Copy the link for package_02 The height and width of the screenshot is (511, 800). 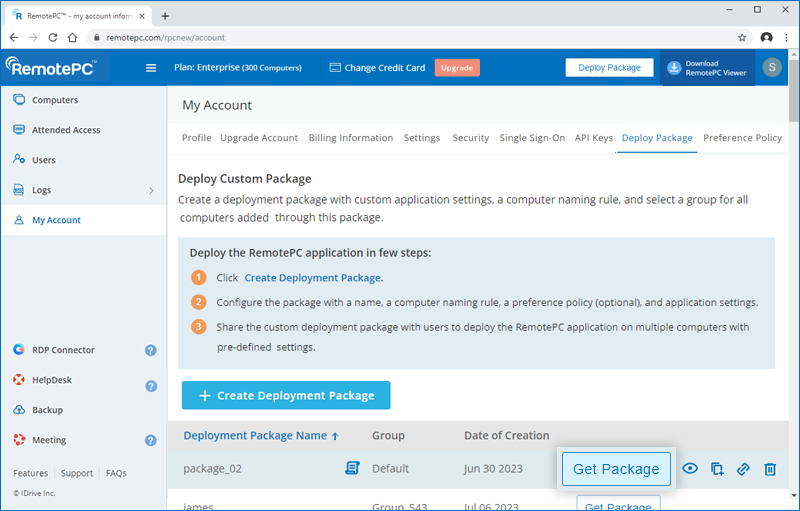pyautogui.click(x=743, y=469)
